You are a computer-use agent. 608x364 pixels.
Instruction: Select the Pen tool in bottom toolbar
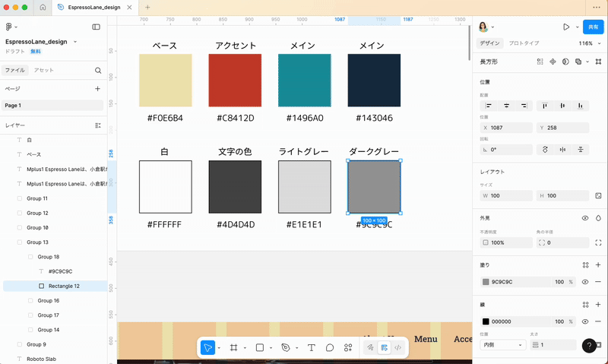click(x=285, y=347)
